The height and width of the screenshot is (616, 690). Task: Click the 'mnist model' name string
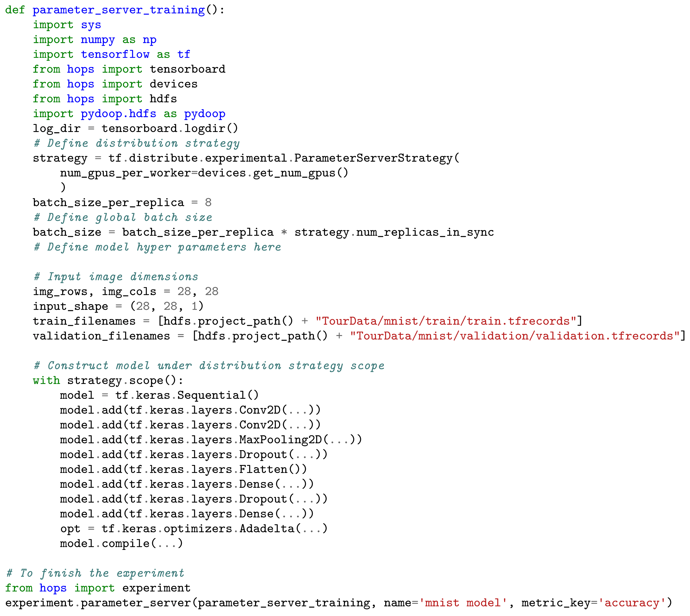point(463,603)
